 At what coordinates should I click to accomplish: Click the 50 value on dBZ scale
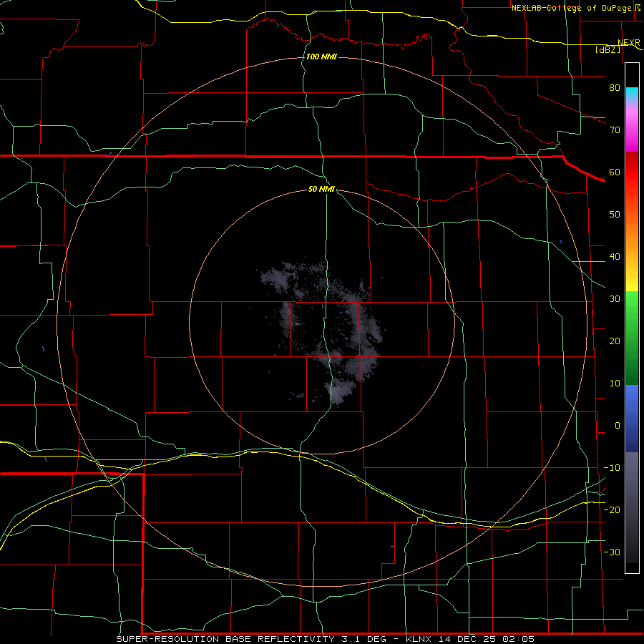tap(615, 215)
